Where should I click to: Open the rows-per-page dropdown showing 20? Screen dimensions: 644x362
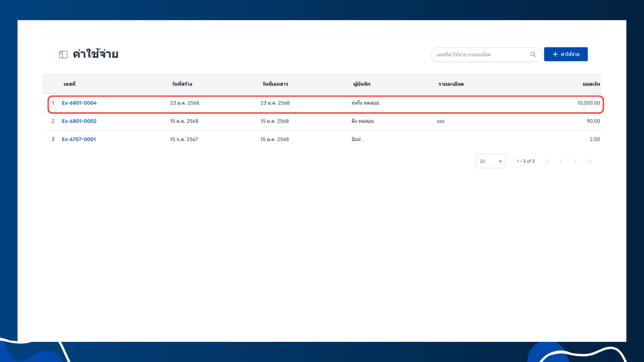pyautogui.click(x=491, y=161)
